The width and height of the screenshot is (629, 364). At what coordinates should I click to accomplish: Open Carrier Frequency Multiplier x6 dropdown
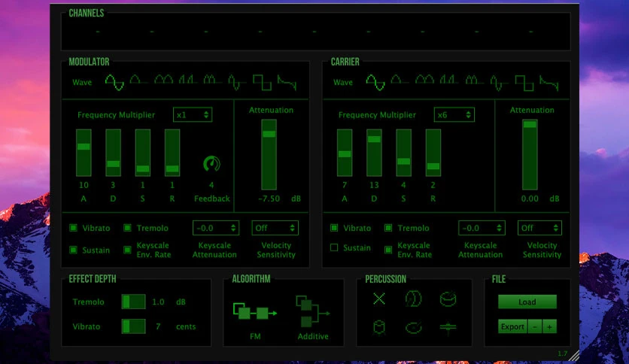click(x=454, y=114)
